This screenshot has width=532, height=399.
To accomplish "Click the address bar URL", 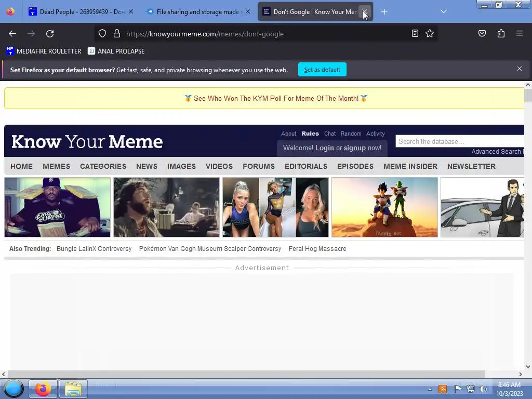I will [x=205, y=34].
